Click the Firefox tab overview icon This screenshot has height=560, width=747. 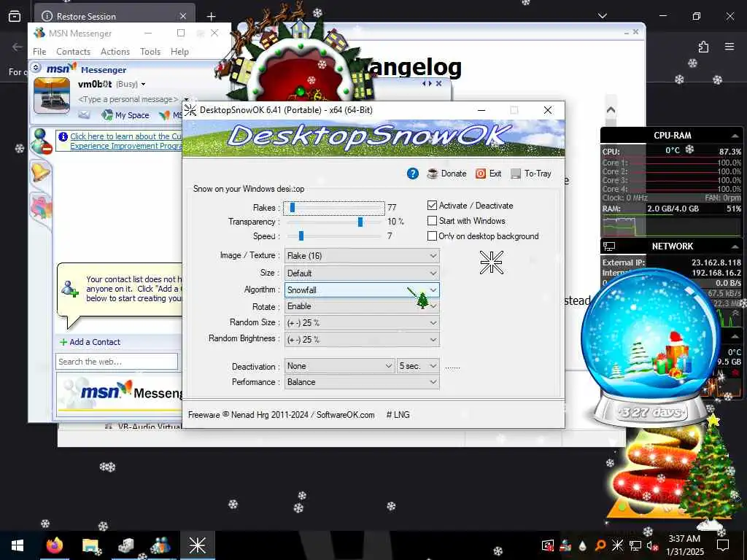point(15,16)
